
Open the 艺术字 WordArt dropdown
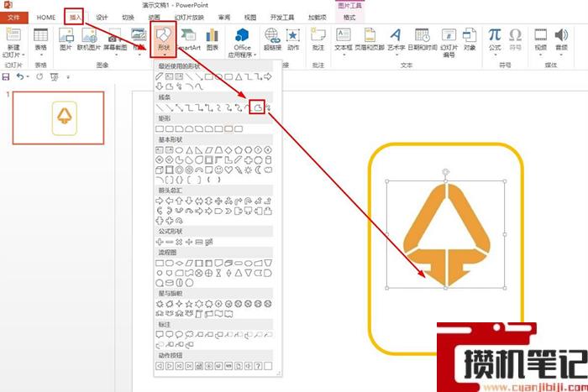click(396, 42)
